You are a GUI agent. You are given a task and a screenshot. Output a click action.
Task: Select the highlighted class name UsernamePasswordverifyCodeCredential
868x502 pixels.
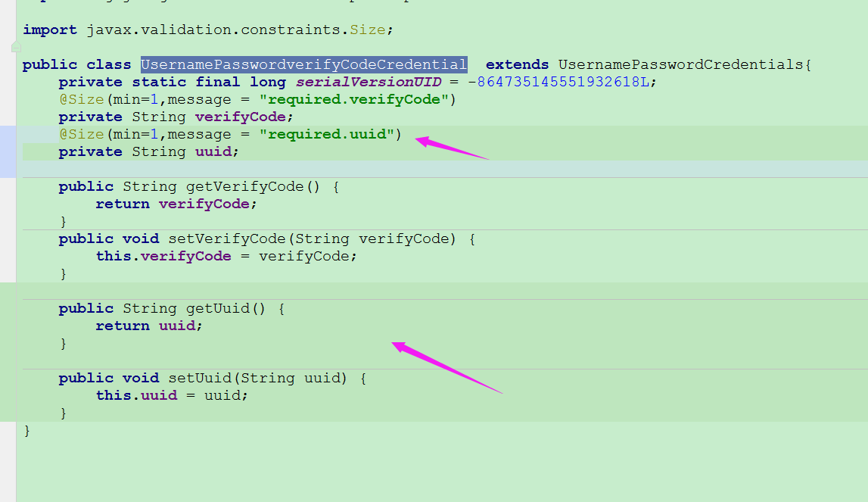tap(304, 65)
